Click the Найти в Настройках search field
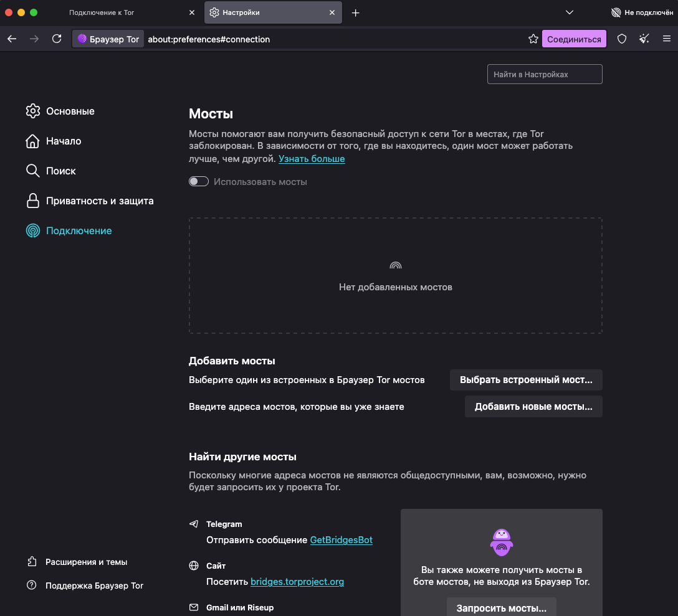Image resolution: width=678 pixels, height=616 pixels. [x=544, y=73]
